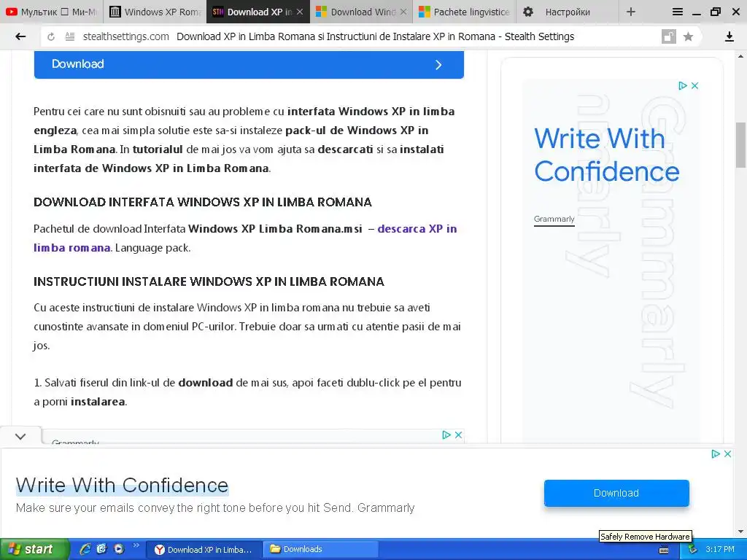This screenshot has height=560, width=747.
Task: Click heading DOWNLOAD INTERFATA WINDOWS XP IN LIMBA ROMANA
Action: tap(203, 202)
